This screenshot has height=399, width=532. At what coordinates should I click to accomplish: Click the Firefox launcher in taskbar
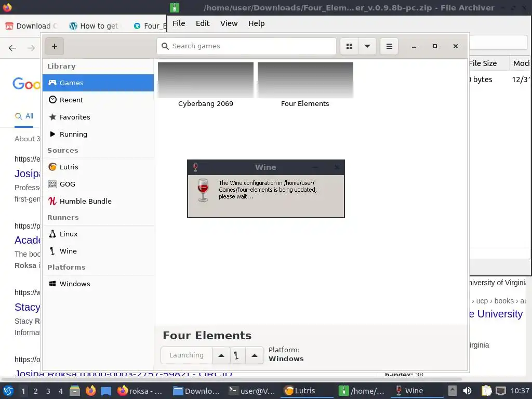[x=90, y=391]
